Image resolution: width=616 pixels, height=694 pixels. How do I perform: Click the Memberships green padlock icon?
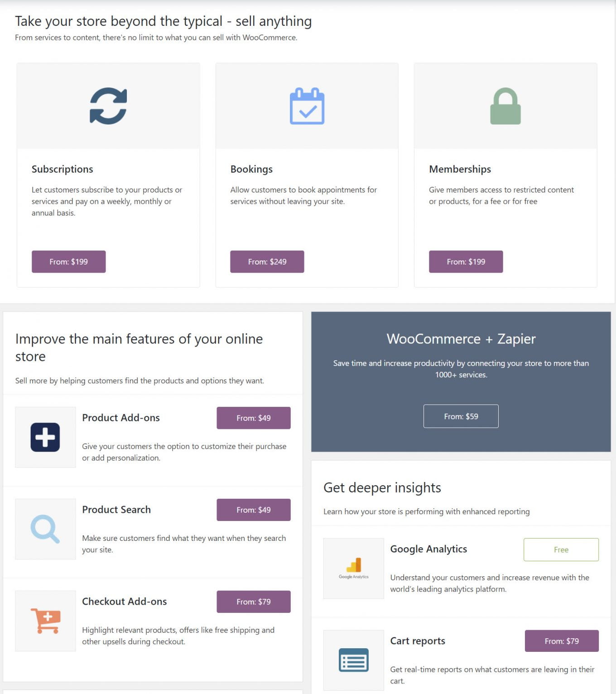505,106
